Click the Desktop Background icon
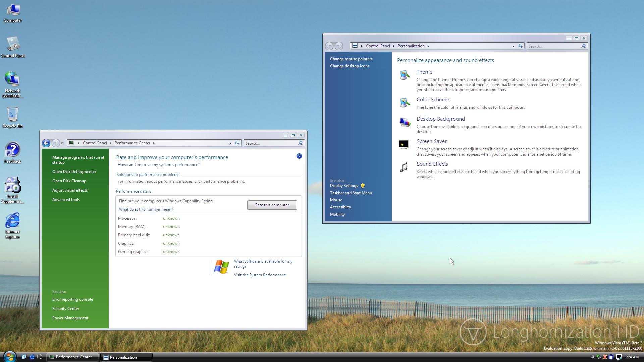 pos(405,122)
